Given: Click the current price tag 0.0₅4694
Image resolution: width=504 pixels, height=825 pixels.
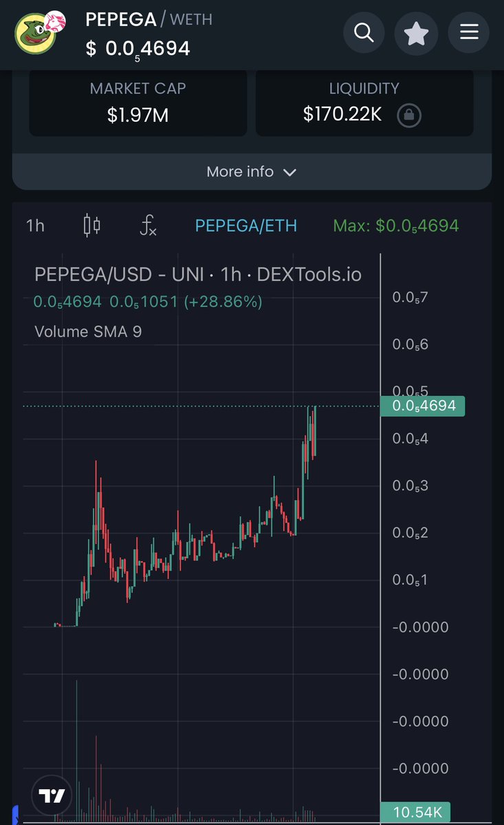Looking at the screenshot, I should tap(424, 406).
